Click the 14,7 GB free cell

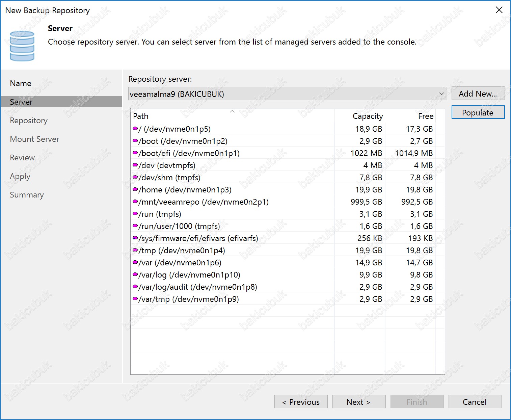[419, 263]
